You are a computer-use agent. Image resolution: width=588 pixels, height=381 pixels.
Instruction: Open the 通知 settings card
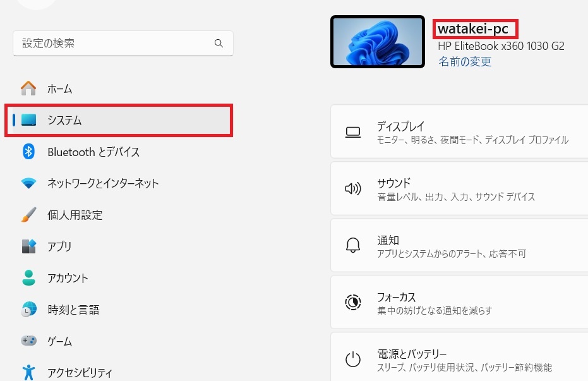click(x=459, y=245)
